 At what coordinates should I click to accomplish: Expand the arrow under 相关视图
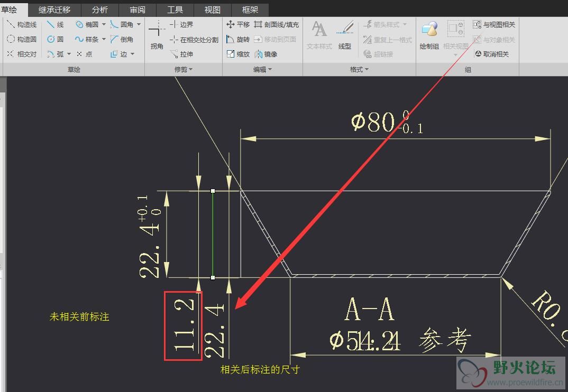coord(456,55)
